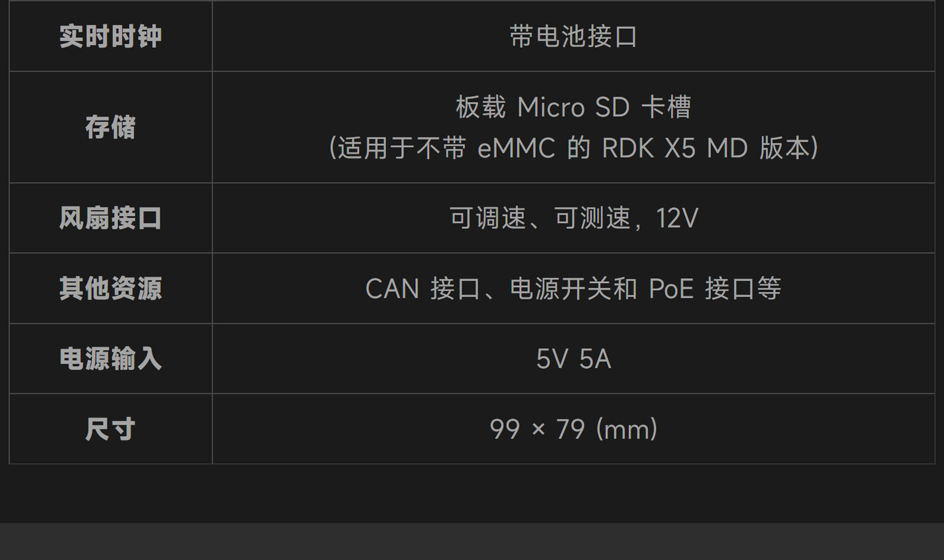The width and height of the screenshot is (944, 560).
Task: Select the 可调速、可测速，12V value
Action: 573,218
